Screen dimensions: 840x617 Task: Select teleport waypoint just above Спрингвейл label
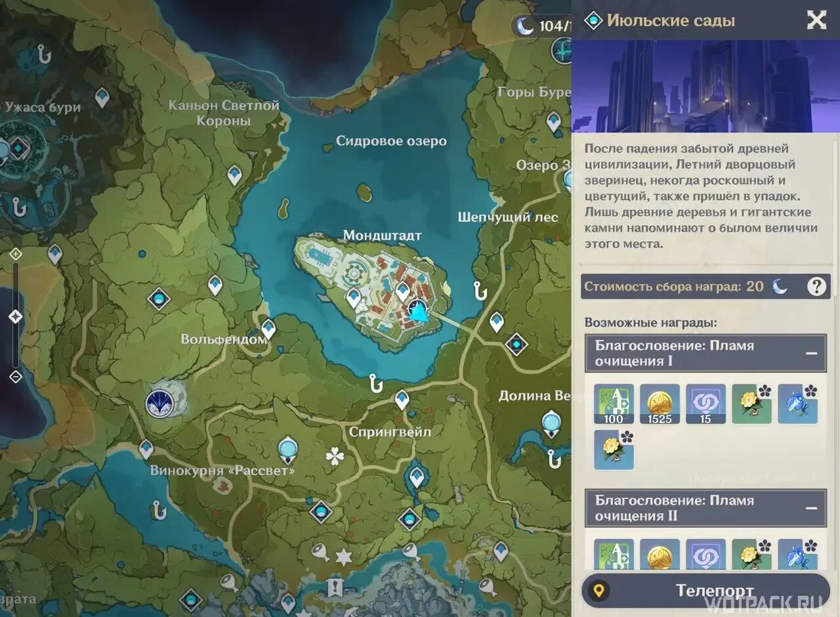[402, 400]
